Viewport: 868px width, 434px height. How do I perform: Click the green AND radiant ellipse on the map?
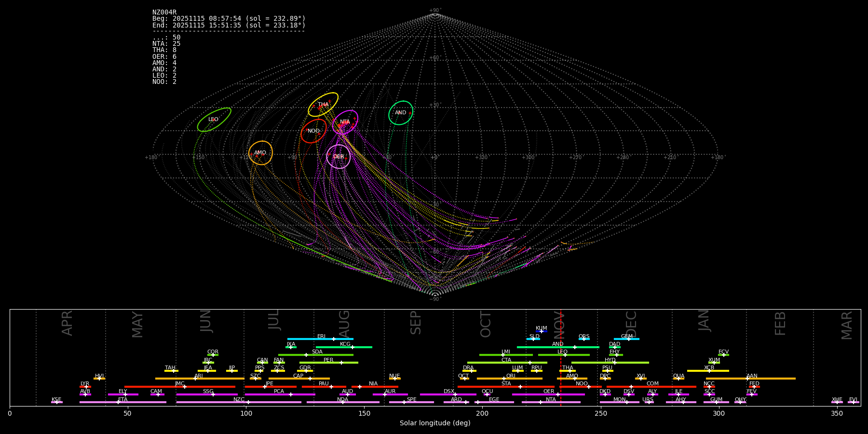[x=401, y=113]
